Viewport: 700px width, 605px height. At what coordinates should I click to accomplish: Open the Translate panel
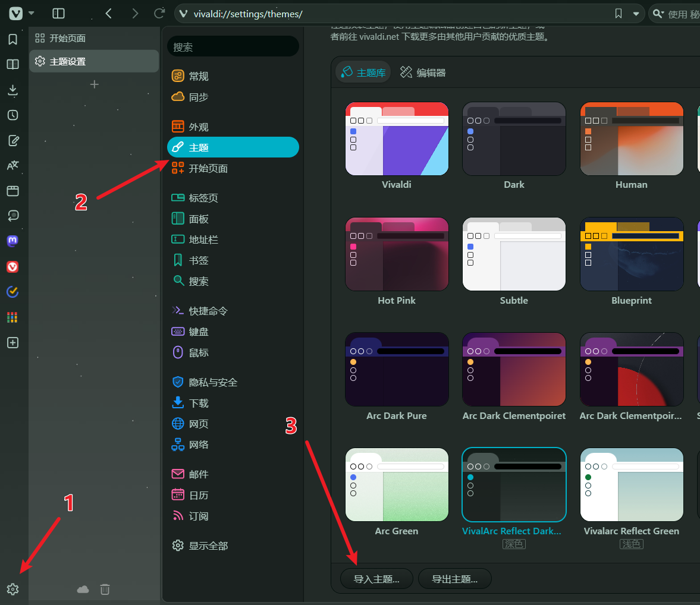(13, 166)
